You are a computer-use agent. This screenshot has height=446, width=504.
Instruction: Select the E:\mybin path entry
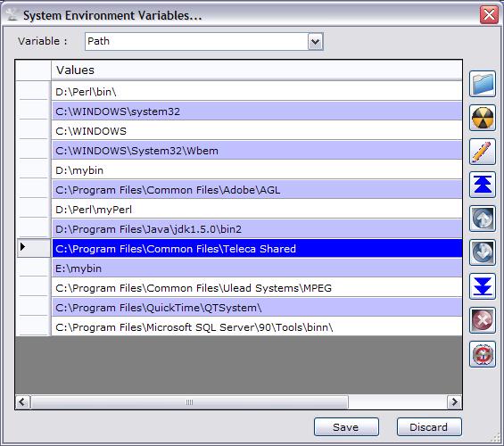(257, 268)
